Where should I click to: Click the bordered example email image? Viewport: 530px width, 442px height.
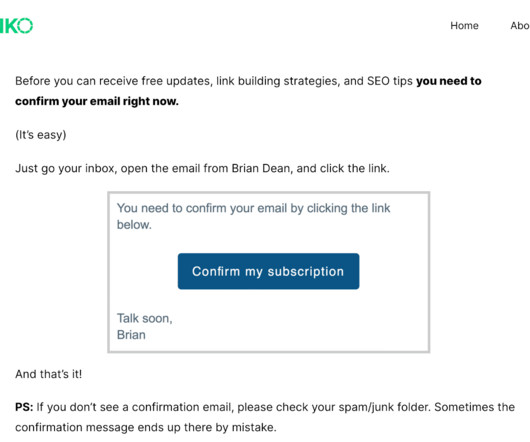pos(269,272)
